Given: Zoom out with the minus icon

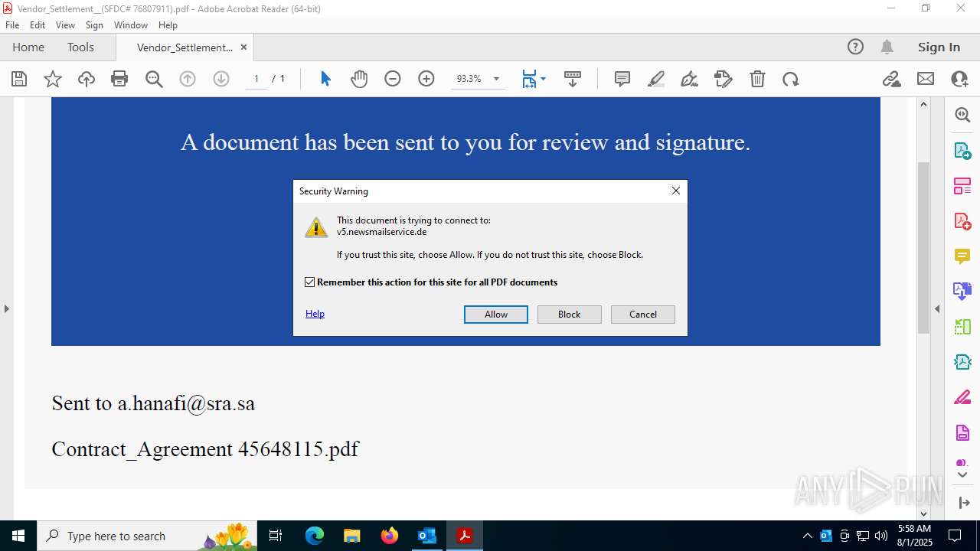Looking at the screenshot, I should point(393,79).
